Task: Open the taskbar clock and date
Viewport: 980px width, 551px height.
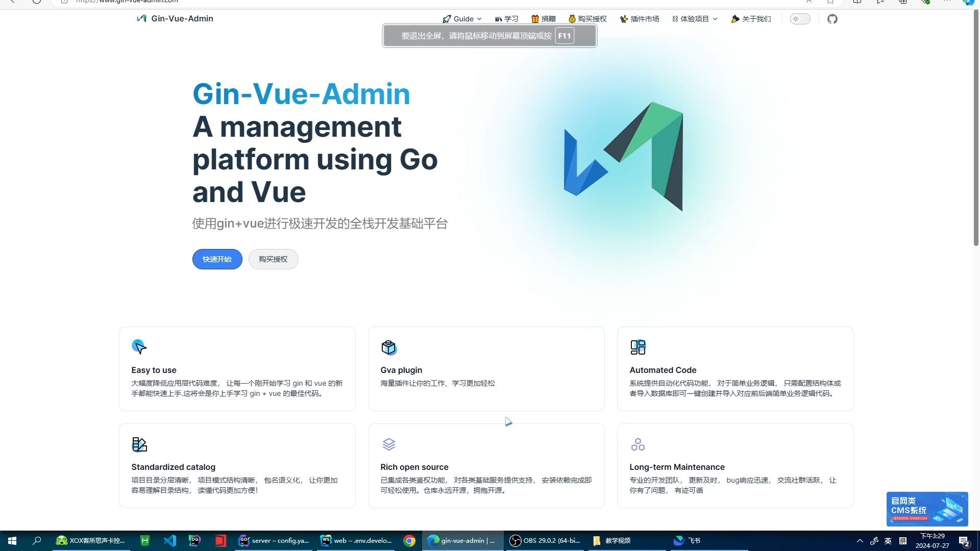Action: click(x=933, y=541)
